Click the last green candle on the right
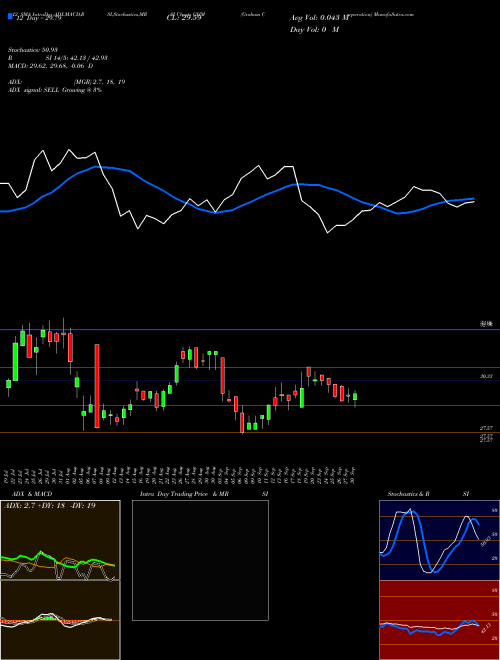 [355, 397]
